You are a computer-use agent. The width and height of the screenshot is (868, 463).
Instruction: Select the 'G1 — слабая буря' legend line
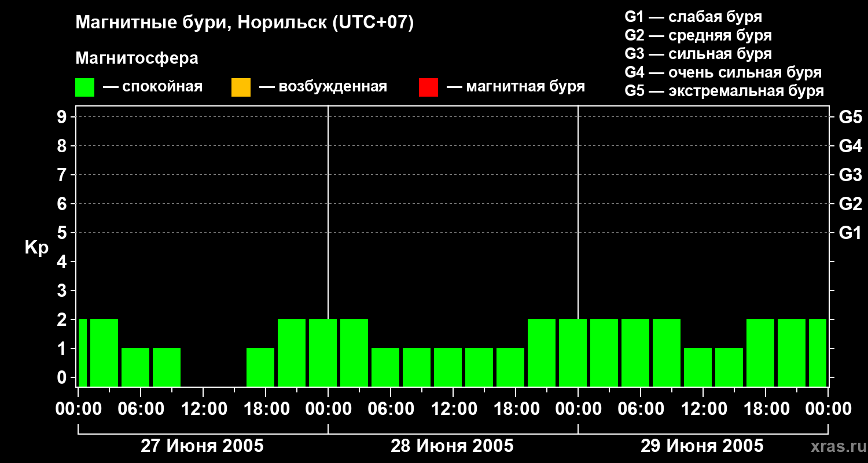[693, 17]
